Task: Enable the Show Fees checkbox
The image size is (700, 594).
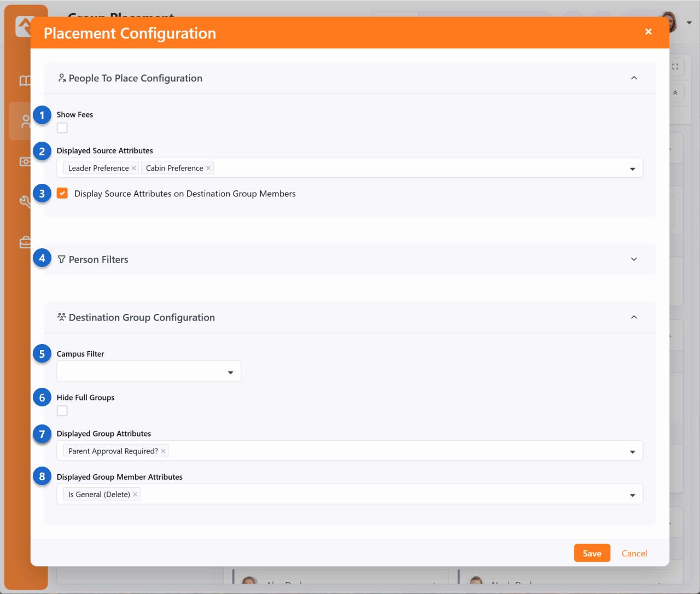Action: (62, 128)
